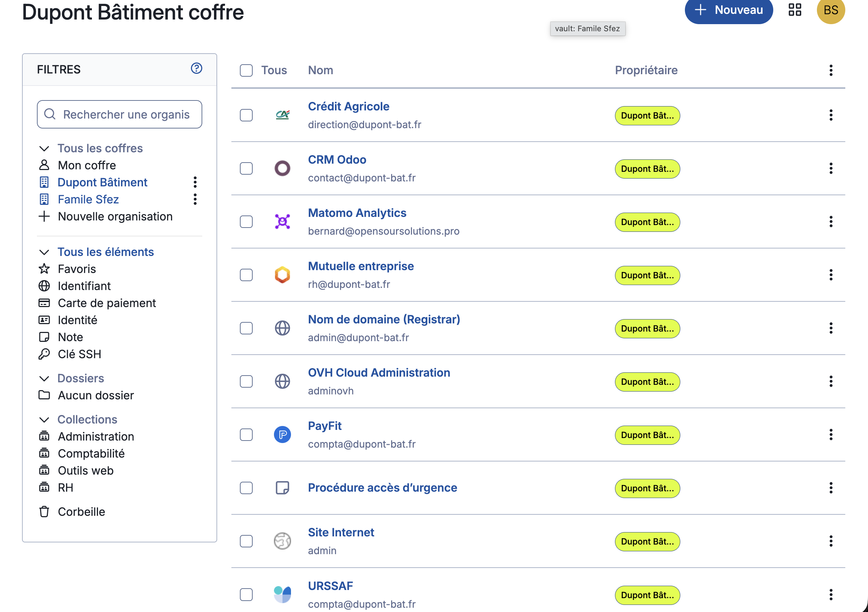The image size is (868, 612).
Task: Open options menu for Crédit Agricole row
Action: (x=831, y=115)
